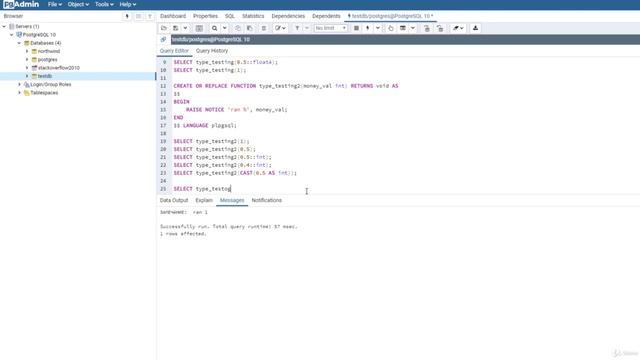640x360 pixels.
Task: Click the Stop square toolbar icon
Action: click(x=356, y=28)
